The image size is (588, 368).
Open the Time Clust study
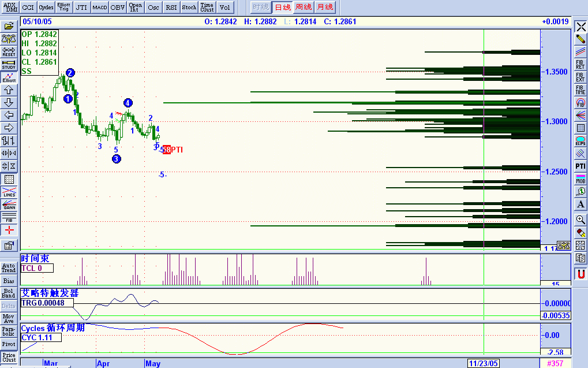[x=207, y=7]
